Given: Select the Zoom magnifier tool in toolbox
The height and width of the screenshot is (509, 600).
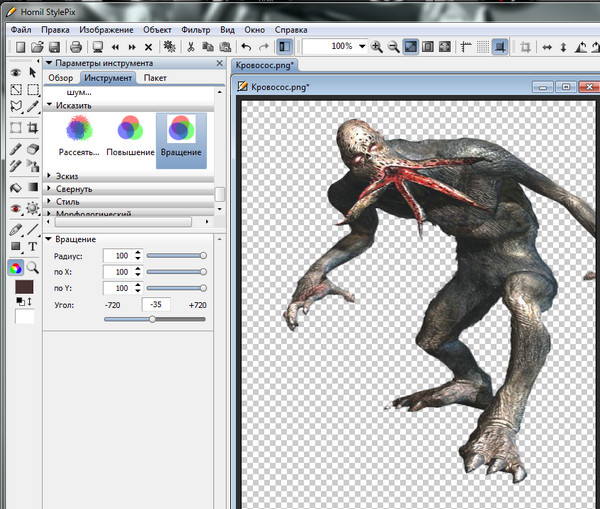Looking at the screenshot, I should (33, 268).
